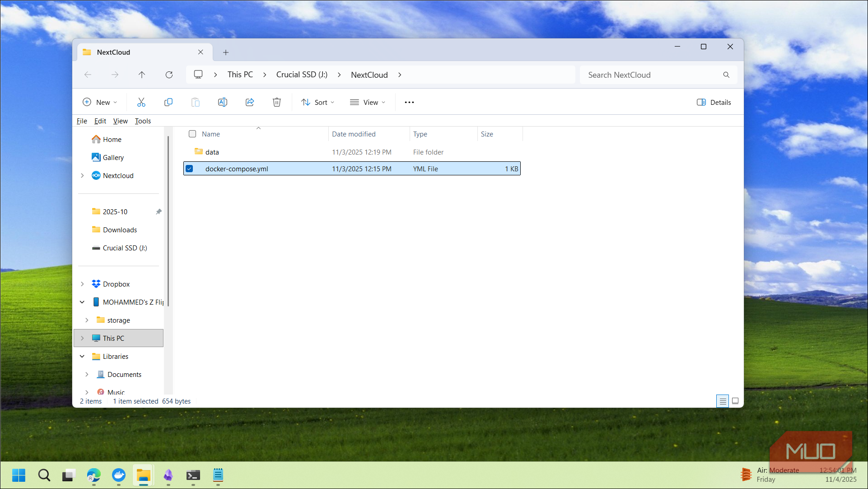Viewport: 868px width, 489px height.
Task: Open the New dropdown
Action: (100, 103)
